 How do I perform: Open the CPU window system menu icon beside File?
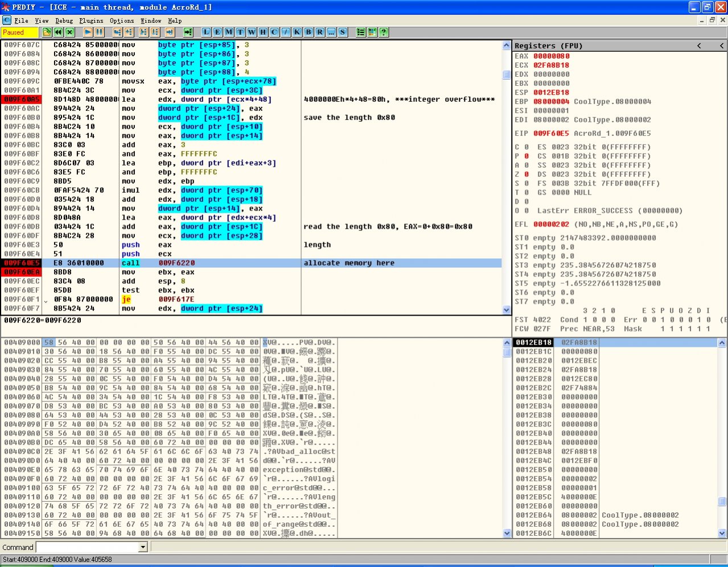7,20
